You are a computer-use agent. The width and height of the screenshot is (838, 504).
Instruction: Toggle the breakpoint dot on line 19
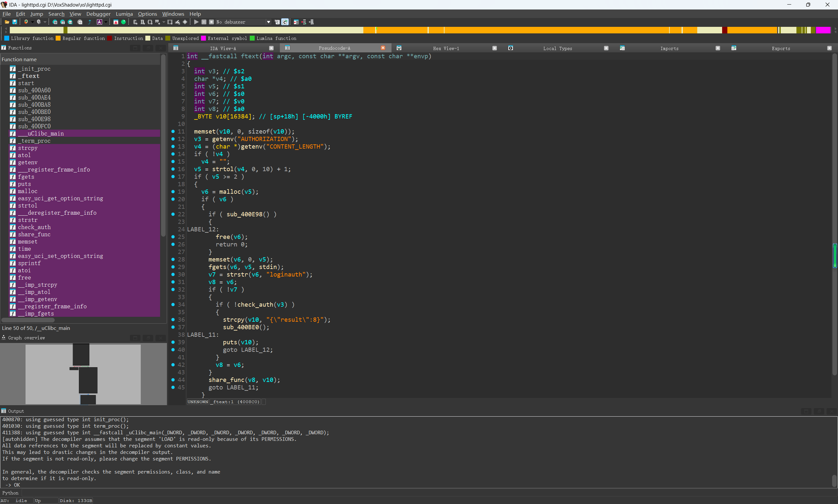pyautogui.click(x=173, y=191)
